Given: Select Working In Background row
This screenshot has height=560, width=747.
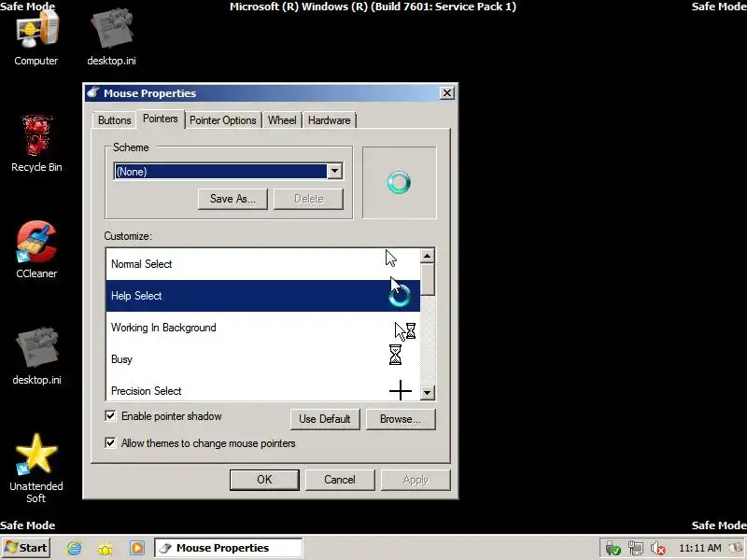Looking at the screenshot, I should coord(263,328).
